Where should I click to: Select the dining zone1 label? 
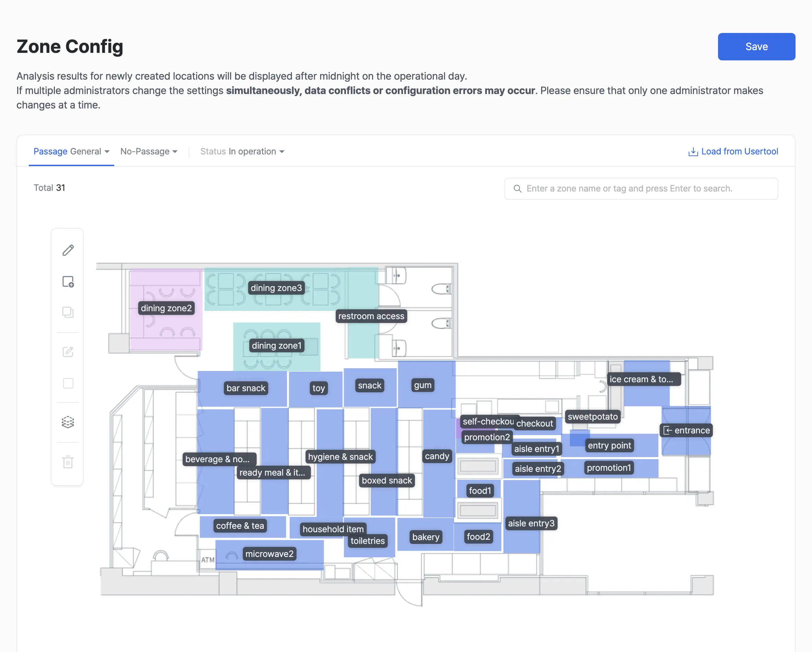click(276, 346)
